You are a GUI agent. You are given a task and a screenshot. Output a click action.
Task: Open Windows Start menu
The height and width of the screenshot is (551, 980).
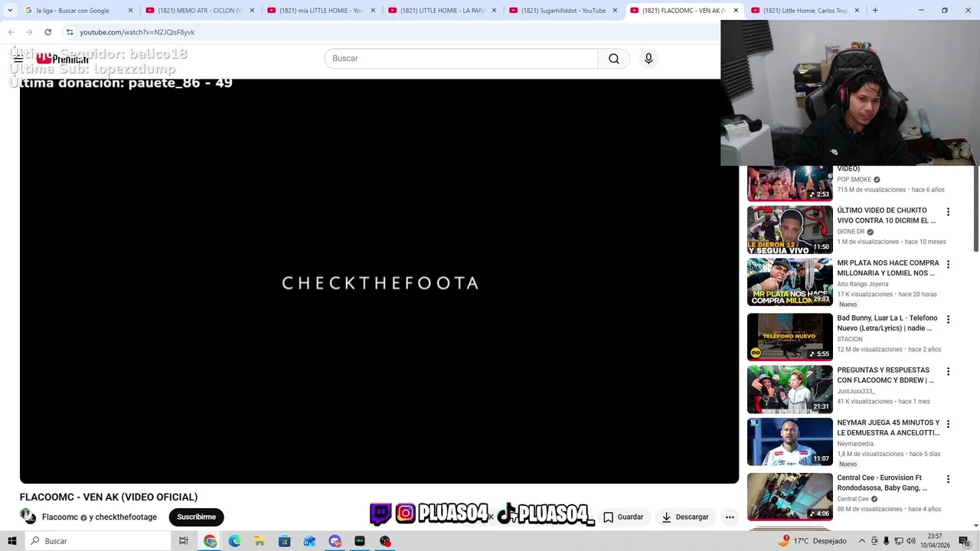[12, 541]
